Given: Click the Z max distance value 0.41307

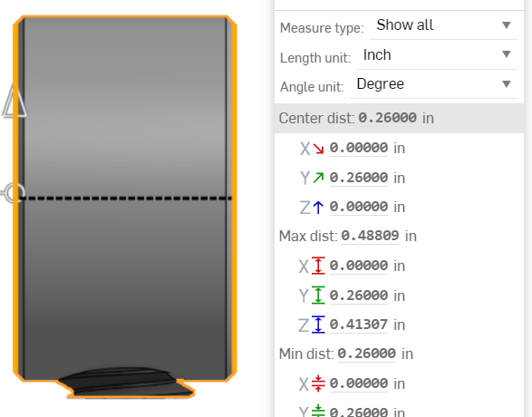Looking at the screenshot, I should coord(359,325).
